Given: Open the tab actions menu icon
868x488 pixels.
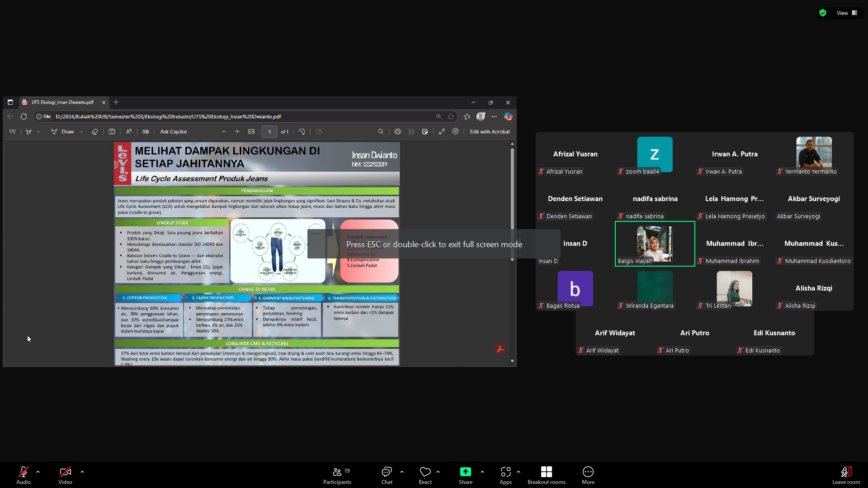Looking at the screenshot, I should pos(10,103).
